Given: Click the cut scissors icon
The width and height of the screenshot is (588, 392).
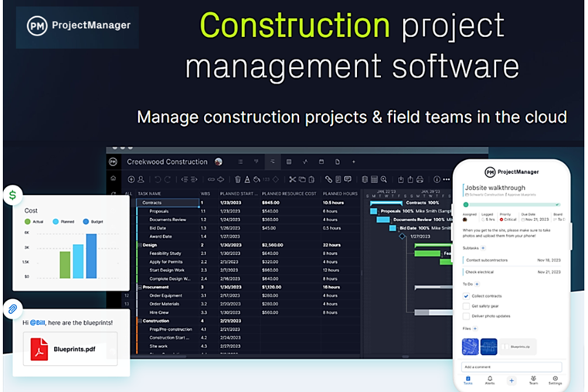Looking at the screenshot, I should click(x=293, y=179).
